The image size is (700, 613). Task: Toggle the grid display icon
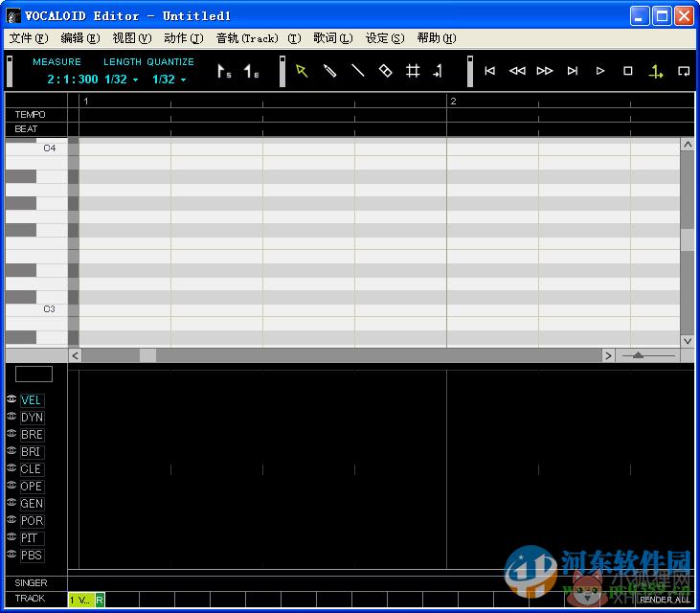pyautogui.click(x=413, y=71)
